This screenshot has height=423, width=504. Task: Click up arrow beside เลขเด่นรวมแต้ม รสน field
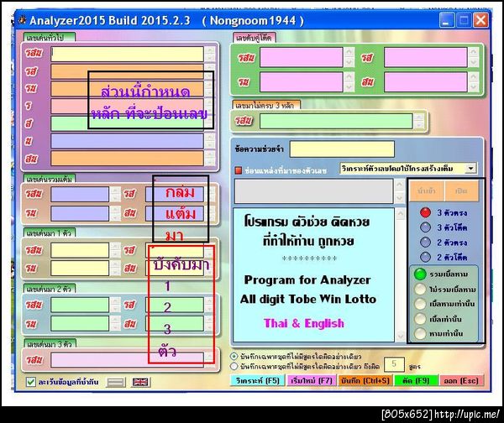[x=115, y=191]
